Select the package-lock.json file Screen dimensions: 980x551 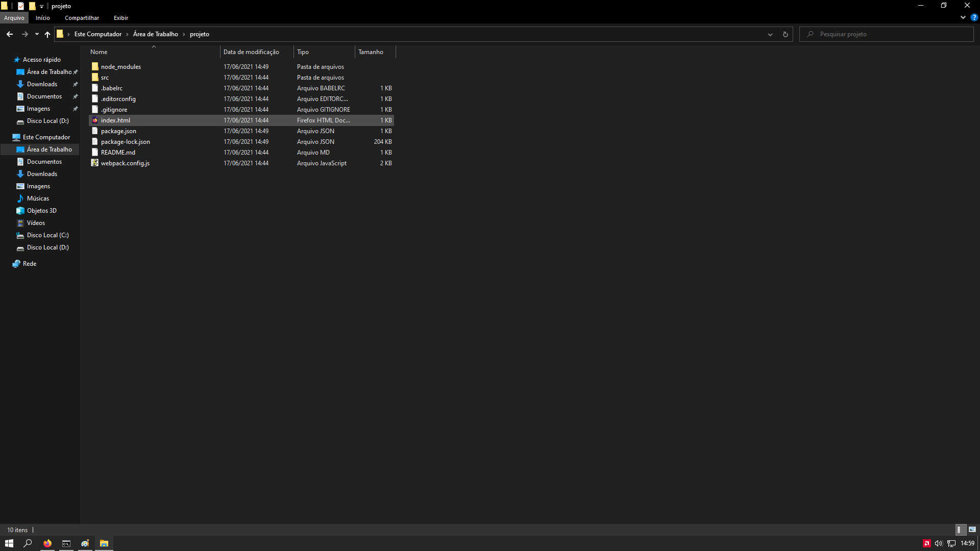(x=241, y=142)
